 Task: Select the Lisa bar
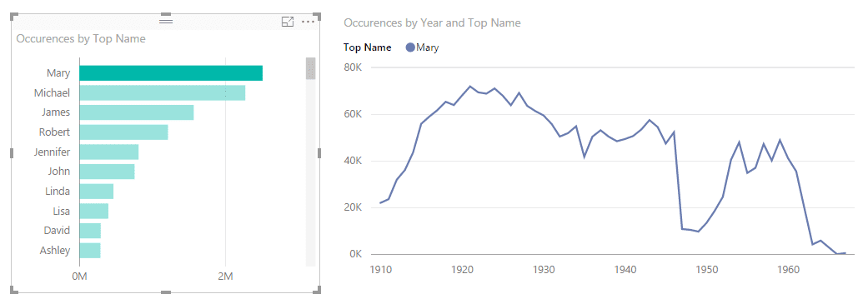point(94,212)
